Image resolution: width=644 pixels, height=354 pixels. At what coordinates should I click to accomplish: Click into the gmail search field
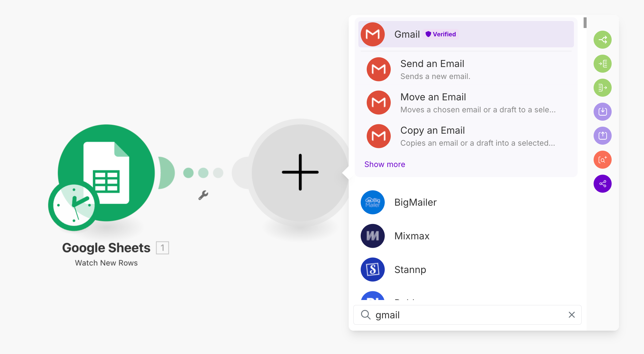pos(467,315)
